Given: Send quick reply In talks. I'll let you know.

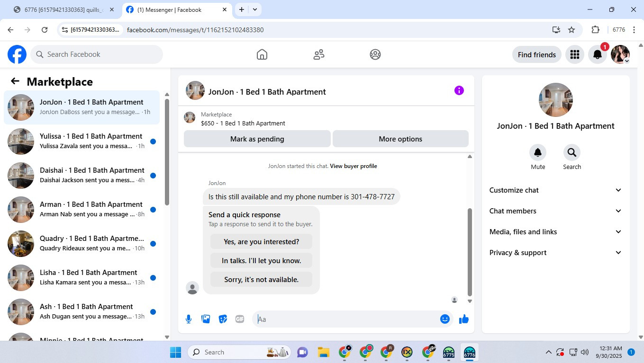Looking at the screenshot, I should tap(262, 261).
